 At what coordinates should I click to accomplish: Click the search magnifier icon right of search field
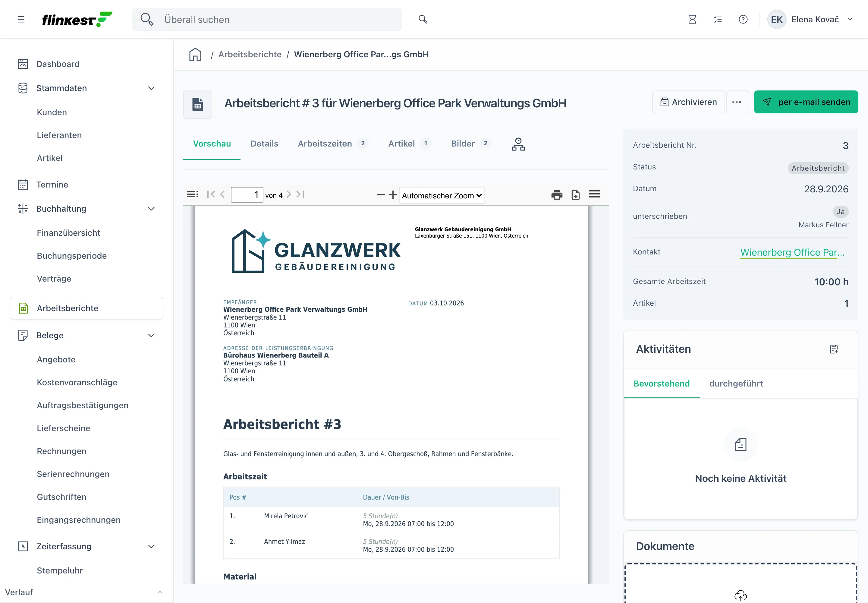pos(423,19)
